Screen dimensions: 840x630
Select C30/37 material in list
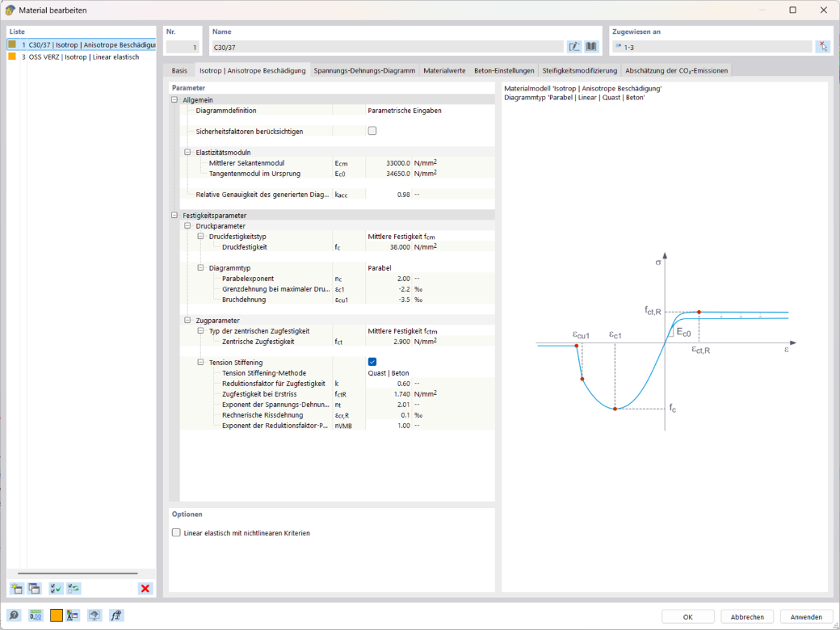coord(82,45)
